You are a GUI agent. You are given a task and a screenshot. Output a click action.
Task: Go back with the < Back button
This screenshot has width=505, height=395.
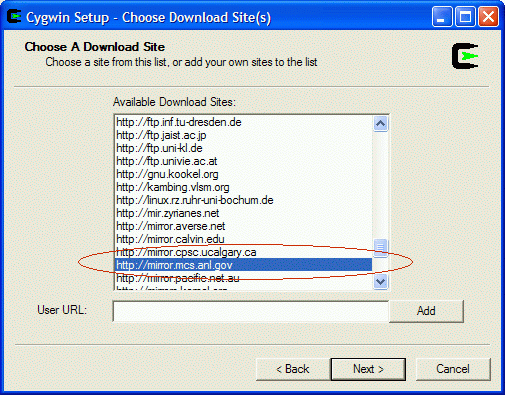(x=293, y=369)
